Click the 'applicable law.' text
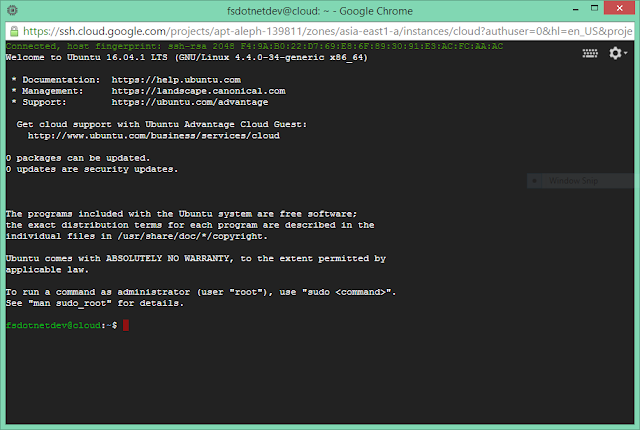640x430 pixels. tap(47, 270)
